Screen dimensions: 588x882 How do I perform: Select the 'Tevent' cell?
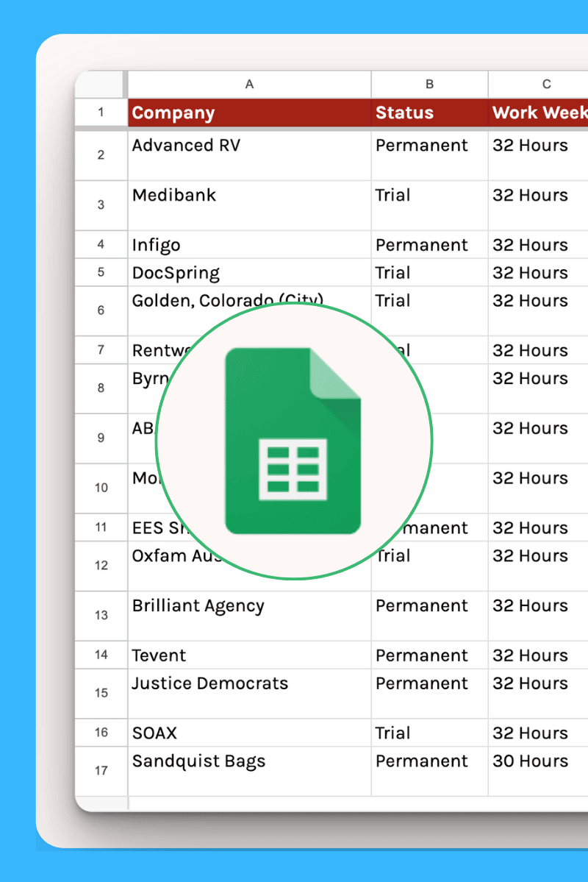pyautogui.click(x=250, y=655)
